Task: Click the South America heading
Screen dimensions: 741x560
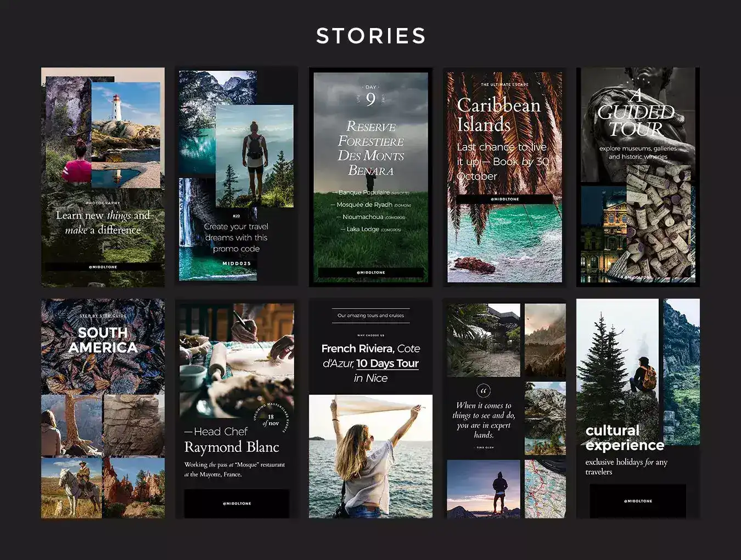Action: pyautogui.click(x=103, y=340)
